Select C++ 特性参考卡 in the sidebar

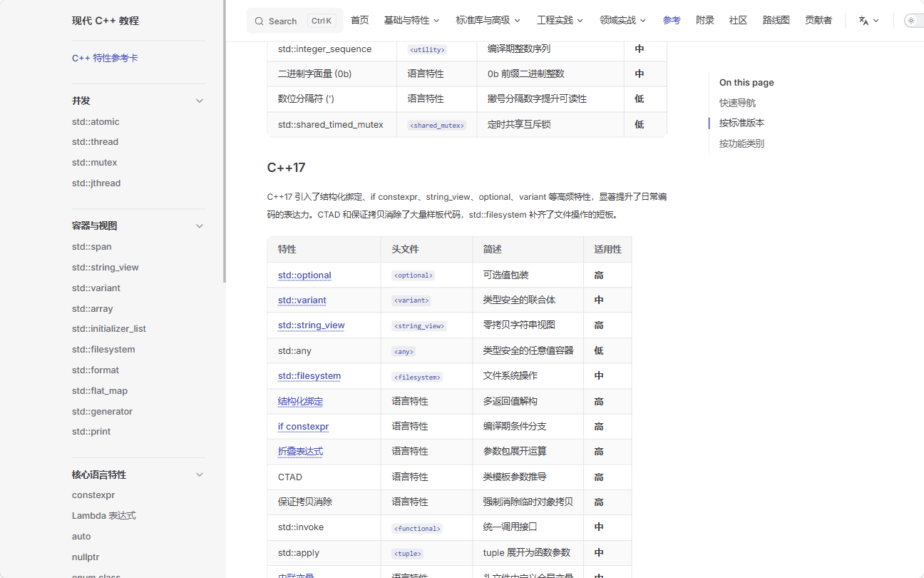tap(105, 59)
